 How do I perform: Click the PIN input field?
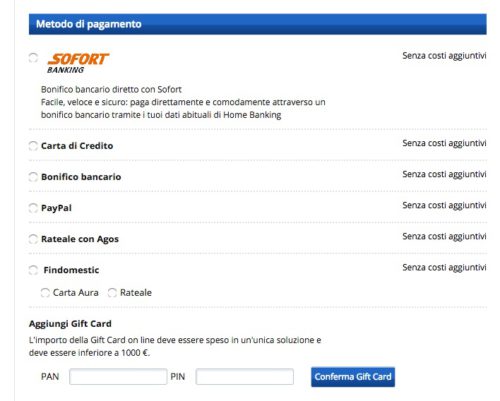[245, 377]
